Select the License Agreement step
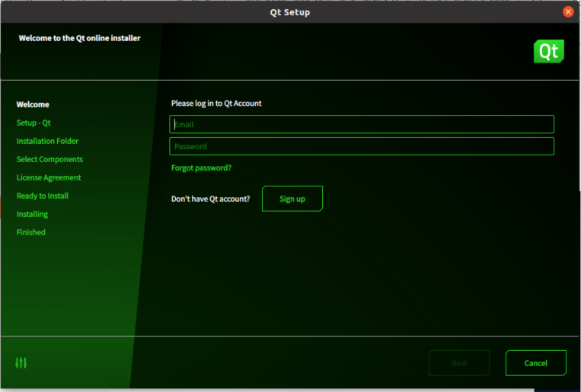 pyautogui.click(x=49, y=177)
